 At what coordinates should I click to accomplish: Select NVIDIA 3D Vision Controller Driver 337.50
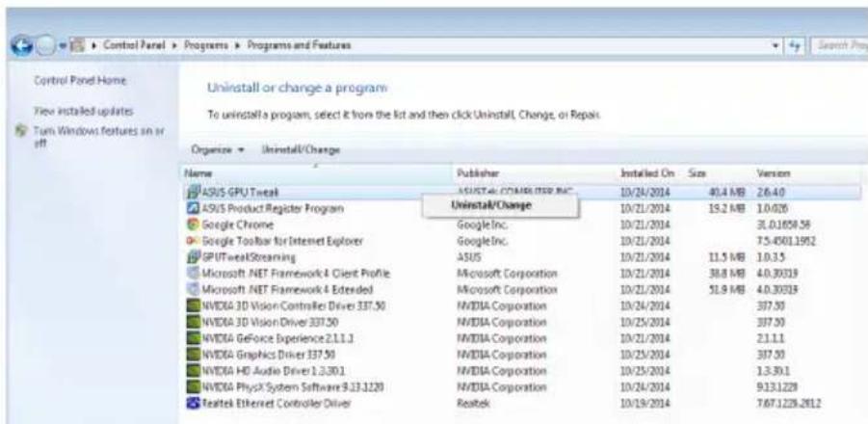coord(294,306)
